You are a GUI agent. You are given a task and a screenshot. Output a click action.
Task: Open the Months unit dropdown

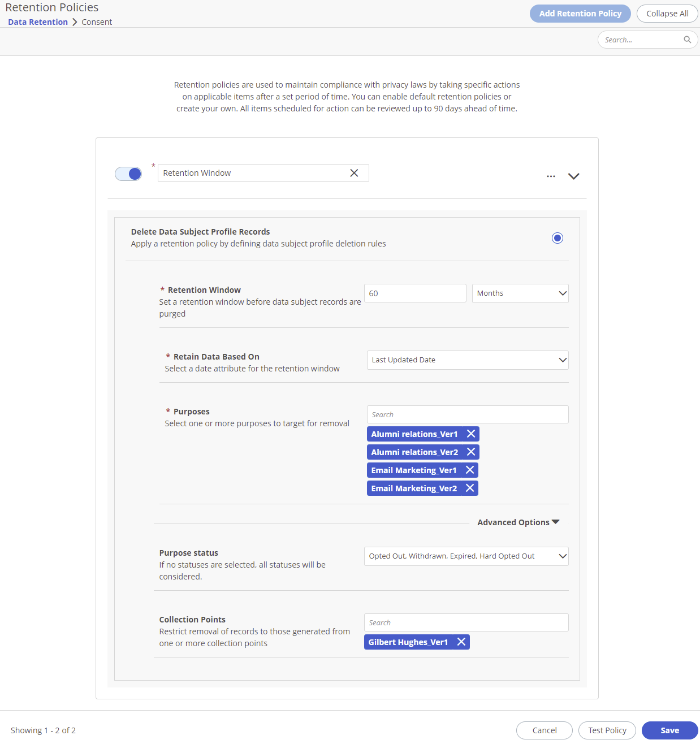click(x=520, y=293)
